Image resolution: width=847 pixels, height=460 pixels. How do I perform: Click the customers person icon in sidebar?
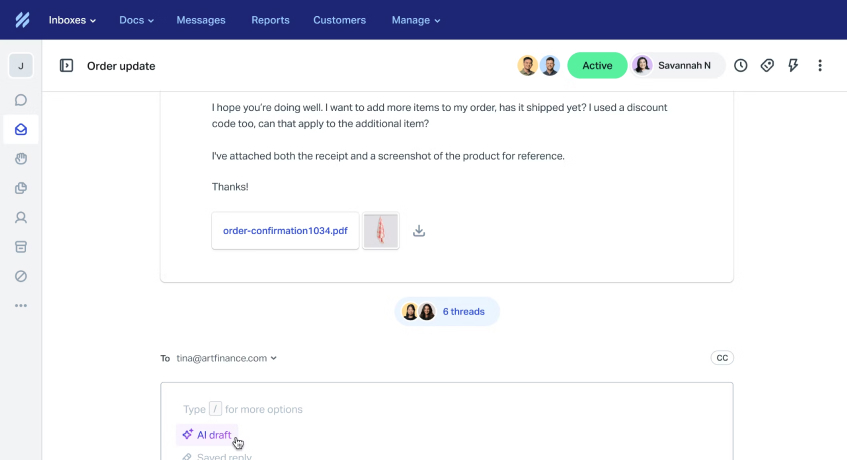21,217
